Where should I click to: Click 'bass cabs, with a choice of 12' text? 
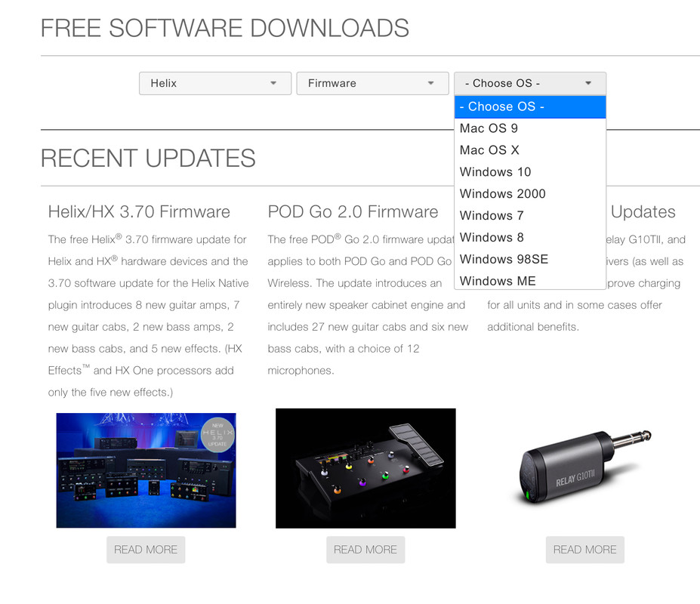click(344, 349)
